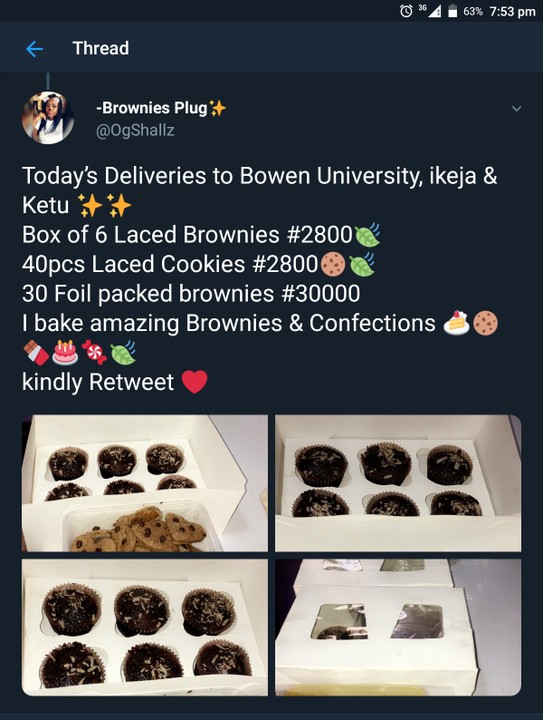
Task: Tap the alarm clock status icon
Action: pos(406,11)
